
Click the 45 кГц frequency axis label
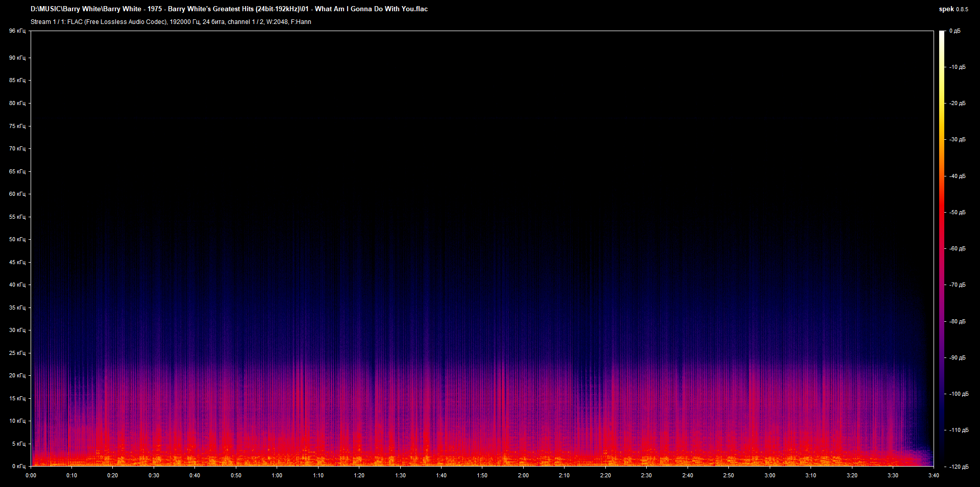(17, 262)
